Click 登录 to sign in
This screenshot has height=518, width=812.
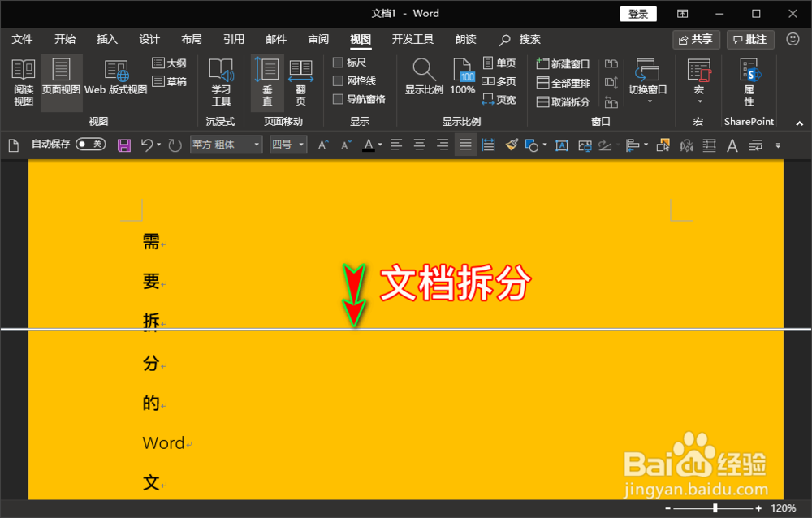click(x=637, y=13)
